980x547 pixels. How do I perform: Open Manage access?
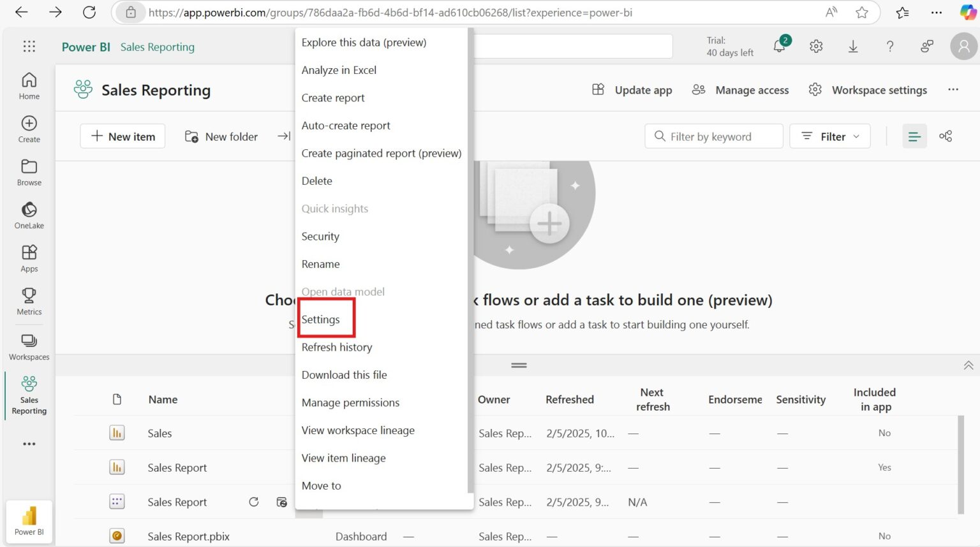click(741, 90)
